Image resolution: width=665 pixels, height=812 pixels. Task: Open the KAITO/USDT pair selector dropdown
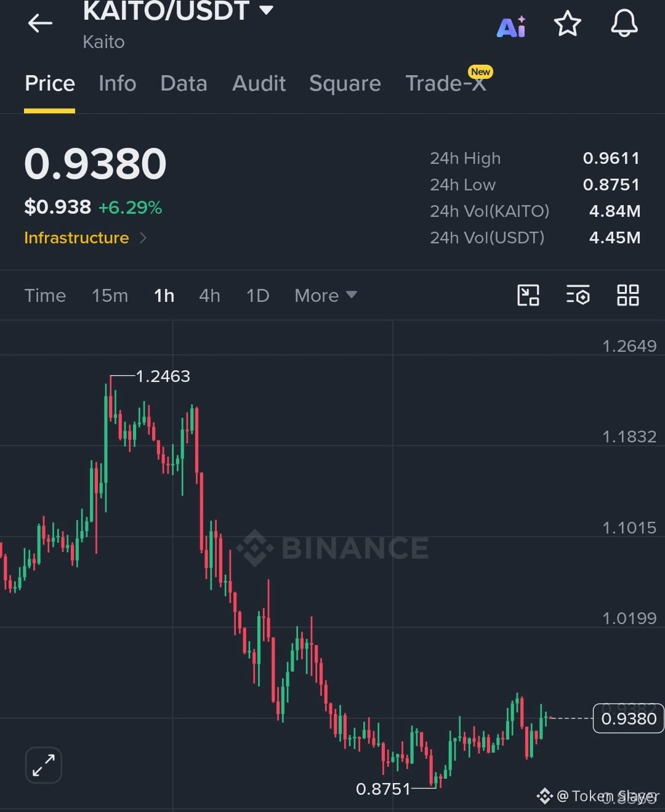(266, 10)
